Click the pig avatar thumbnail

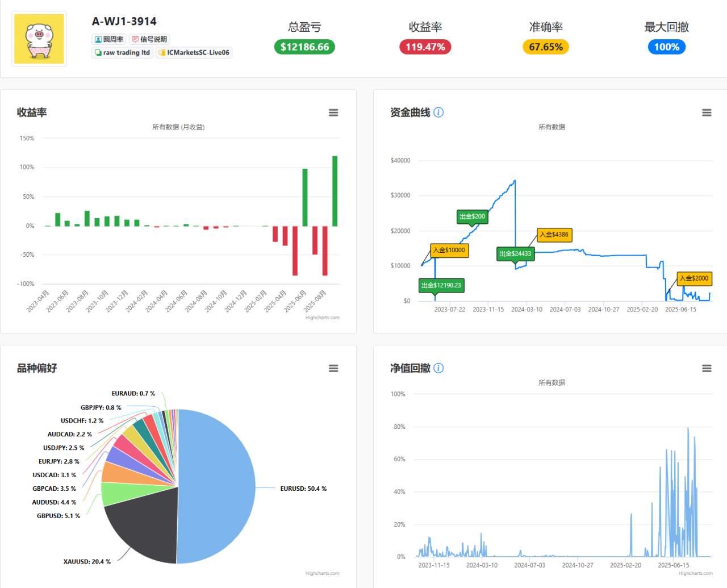(39, 39)
